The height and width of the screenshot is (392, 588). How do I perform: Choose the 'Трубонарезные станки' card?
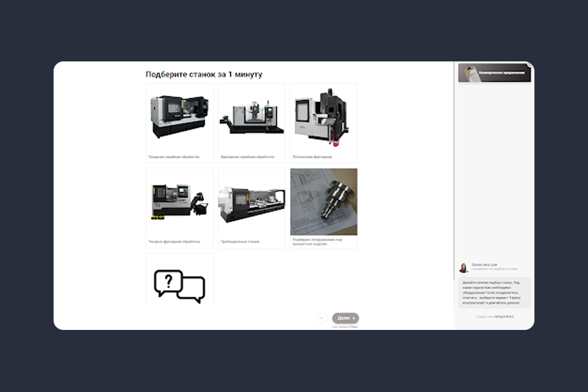coord(252,208)
